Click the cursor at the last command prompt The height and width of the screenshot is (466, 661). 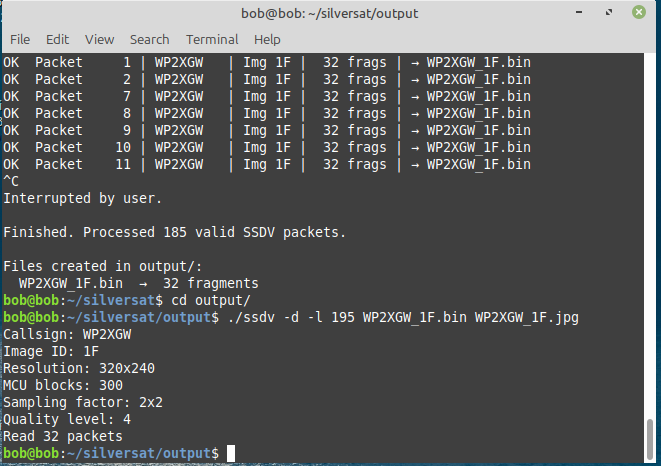[231, 453]
